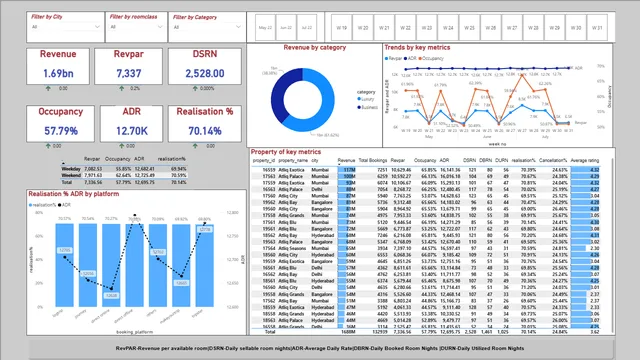640x360 pixels.
Task: Select the W 20 week slicer tile
Action: pyautogui.click(x=363, y=28)
